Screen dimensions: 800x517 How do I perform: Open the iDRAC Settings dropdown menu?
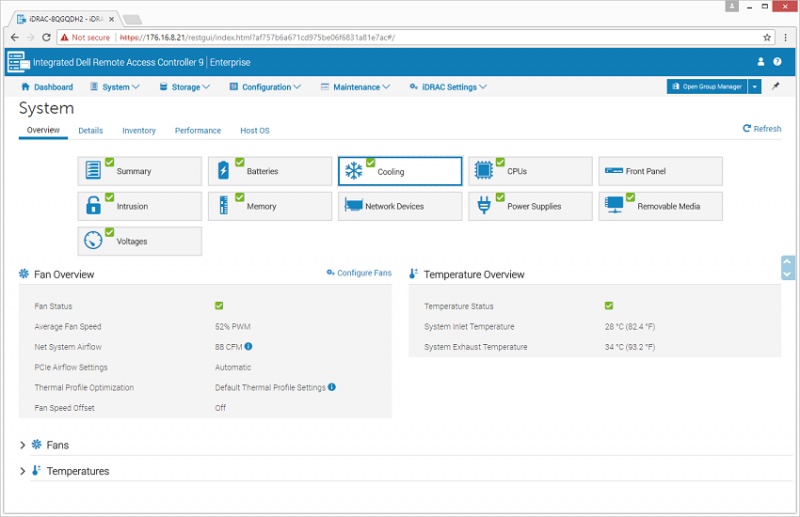point(447,87)
